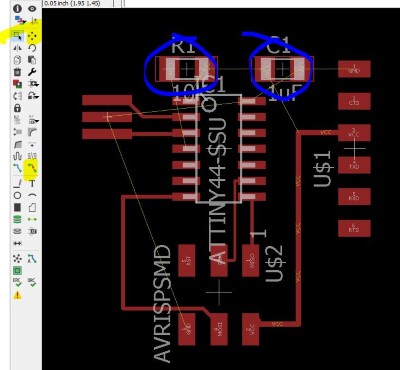Image resolution: width=400 pixels, height=370 pixels.
Task: Click the GND pad on U$1 header
Action: [354, 69]
